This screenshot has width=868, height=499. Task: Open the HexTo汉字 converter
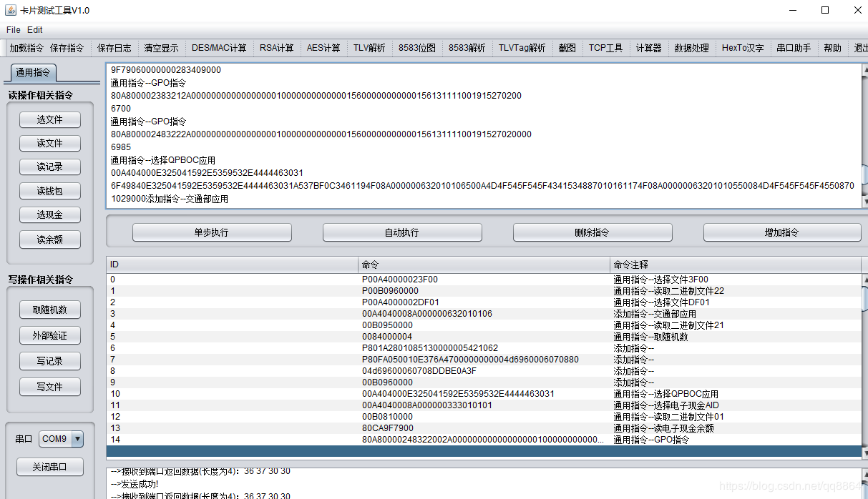(x=743, y=48)
